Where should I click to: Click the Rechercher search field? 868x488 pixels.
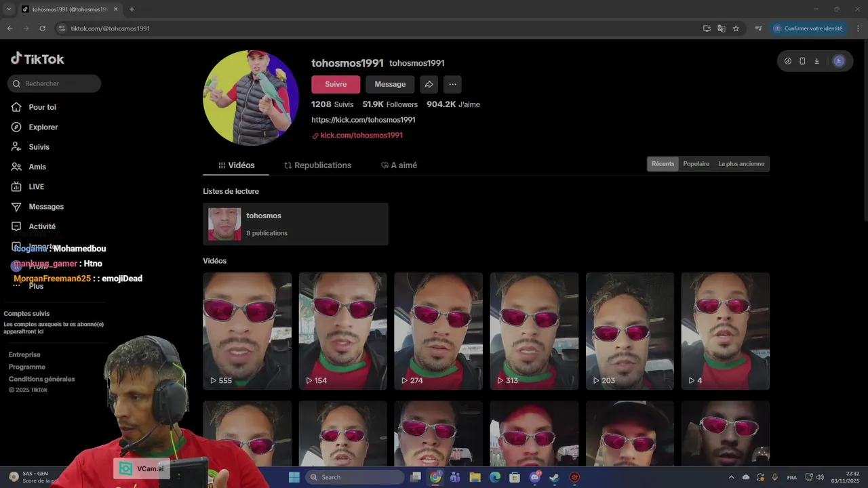(x=54, y=83)
